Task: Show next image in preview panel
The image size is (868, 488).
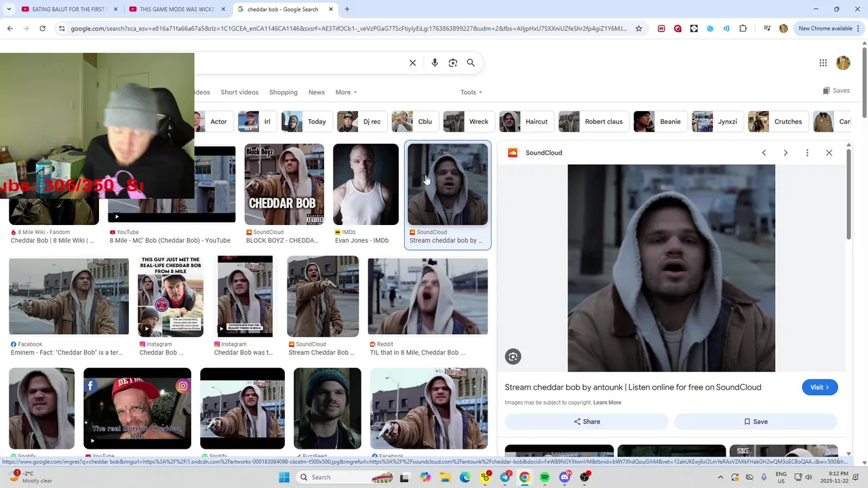Action: (785, 153)
